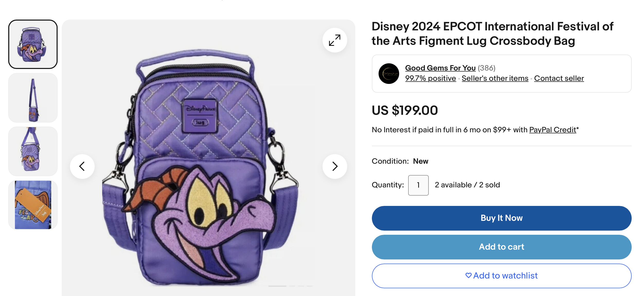644x296 pixels.
Task: Add the Figment bag to cart
Action: 502,247
